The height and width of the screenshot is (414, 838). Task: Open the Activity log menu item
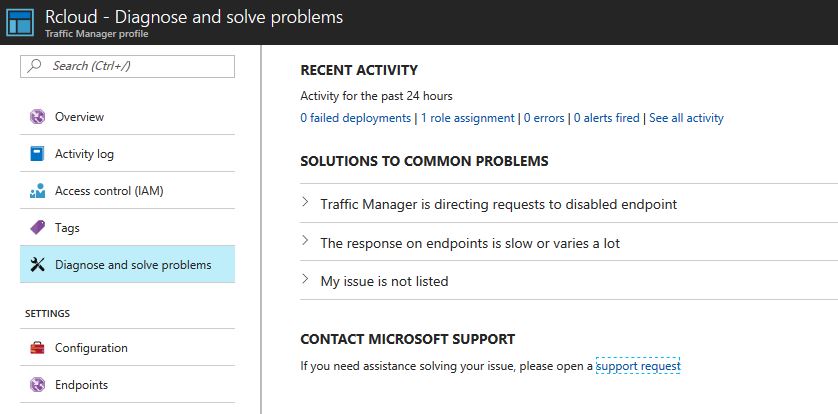pos(127,154)
